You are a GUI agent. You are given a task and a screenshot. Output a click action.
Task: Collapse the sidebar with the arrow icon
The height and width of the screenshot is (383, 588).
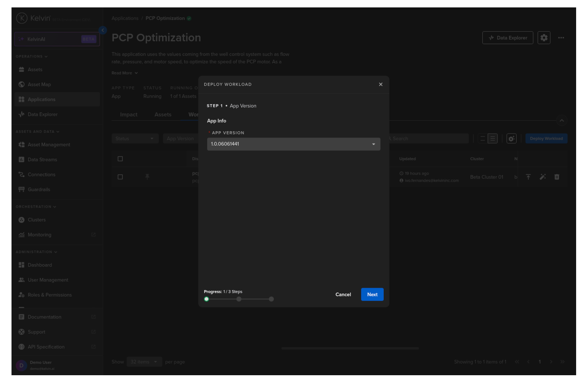pyautogui.click(x=103, y=30)
